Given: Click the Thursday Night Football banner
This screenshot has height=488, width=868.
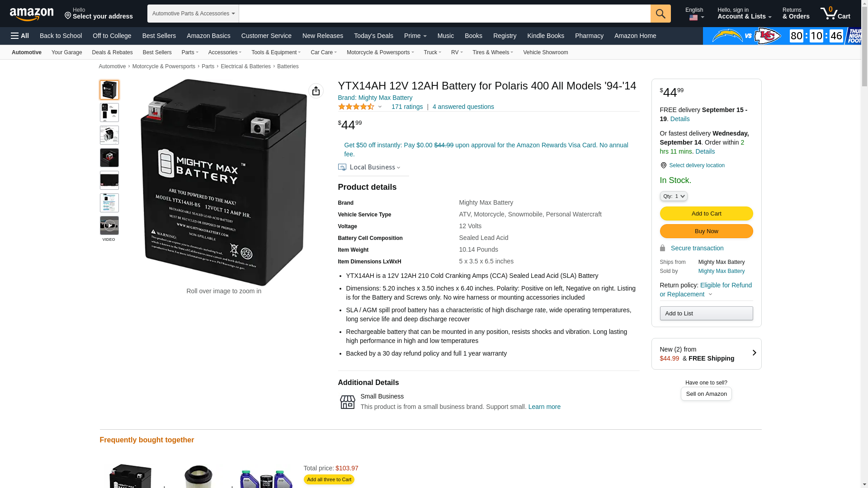Looking at the screenshot, I should click(782, 36).
